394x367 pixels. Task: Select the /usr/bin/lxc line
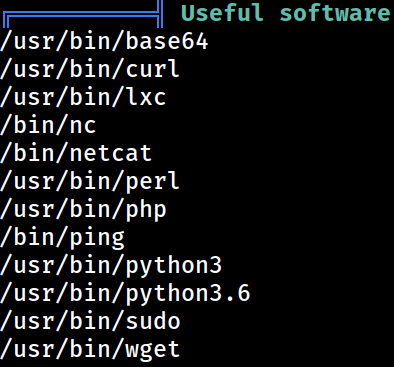pyautogui.click(x=83, y=97)
